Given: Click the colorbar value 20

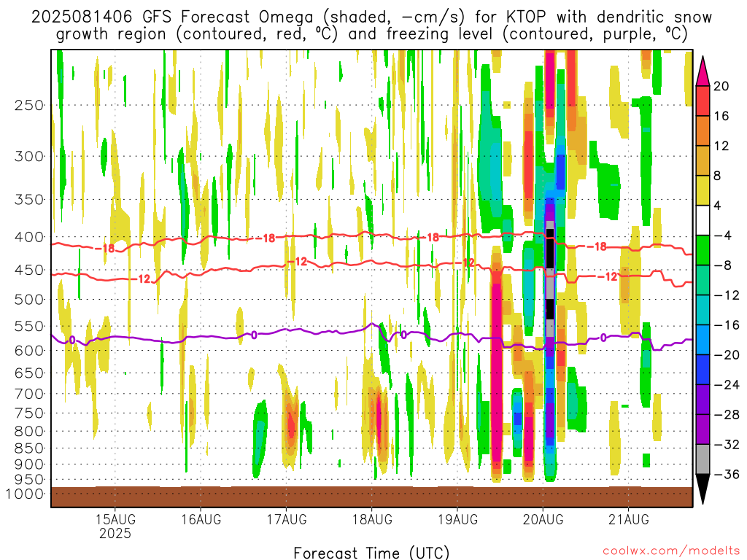Looking at the screenshot, I should tap(721, 86).
